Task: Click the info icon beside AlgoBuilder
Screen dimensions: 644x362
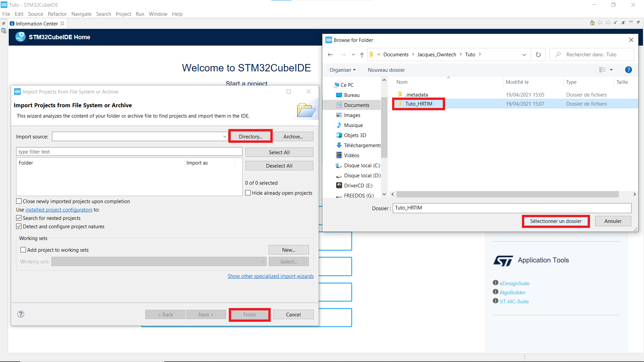Action: tap(495, 292)
